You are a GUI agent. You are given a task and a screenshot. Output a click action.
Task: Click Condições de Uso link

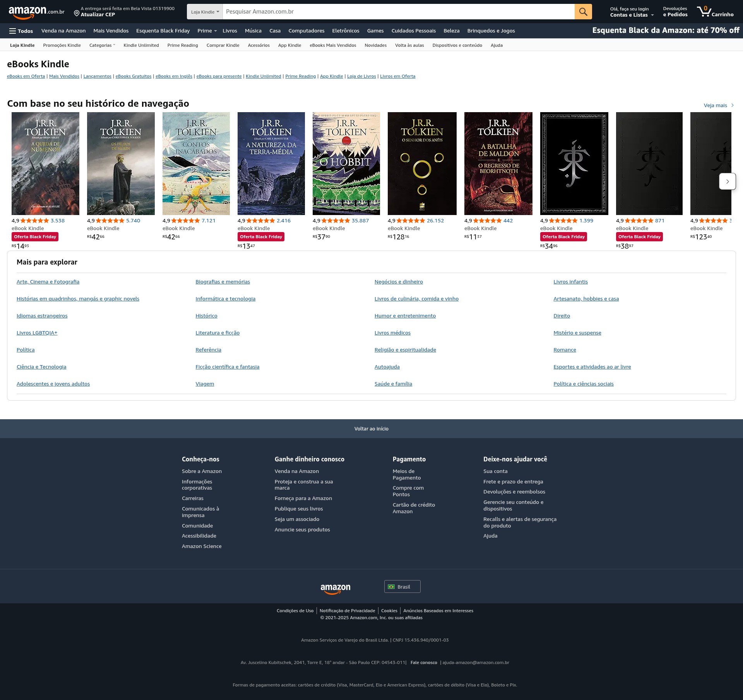[x=295, y=611]
